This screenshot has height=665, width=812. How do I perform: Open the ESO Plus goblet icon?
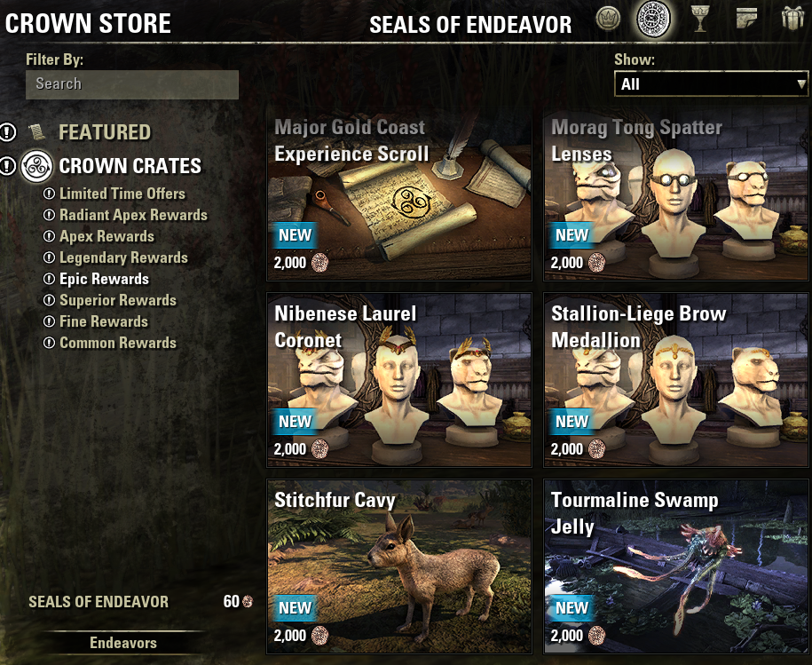pyautogui.click(x=700, y=20)
